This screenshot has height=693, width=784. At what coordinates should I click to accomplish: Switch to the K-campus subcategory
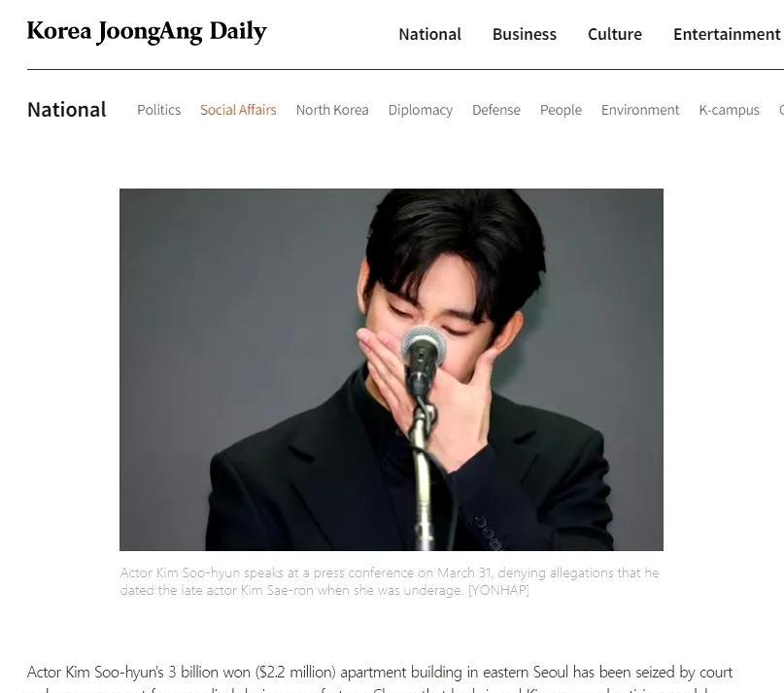[729, 110]
